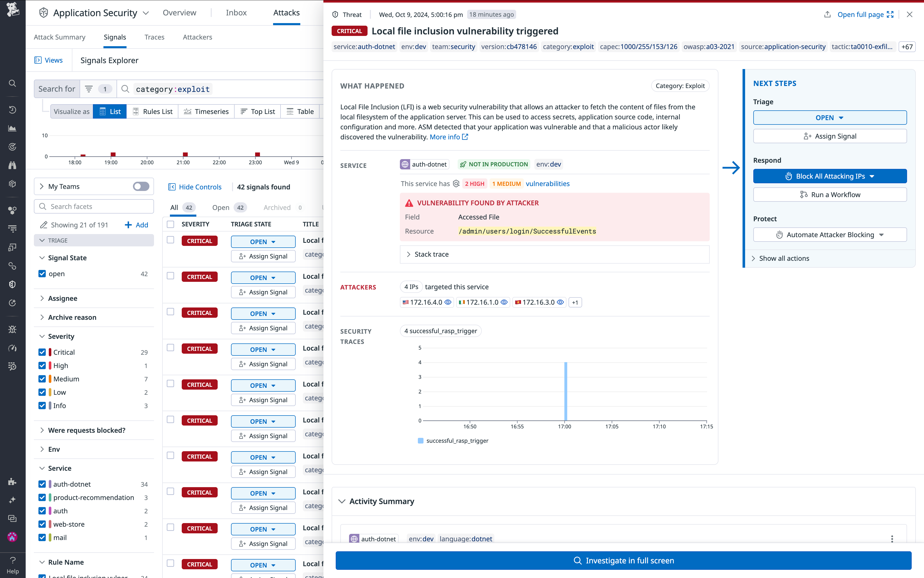Switch to the Traces tab

155,37
